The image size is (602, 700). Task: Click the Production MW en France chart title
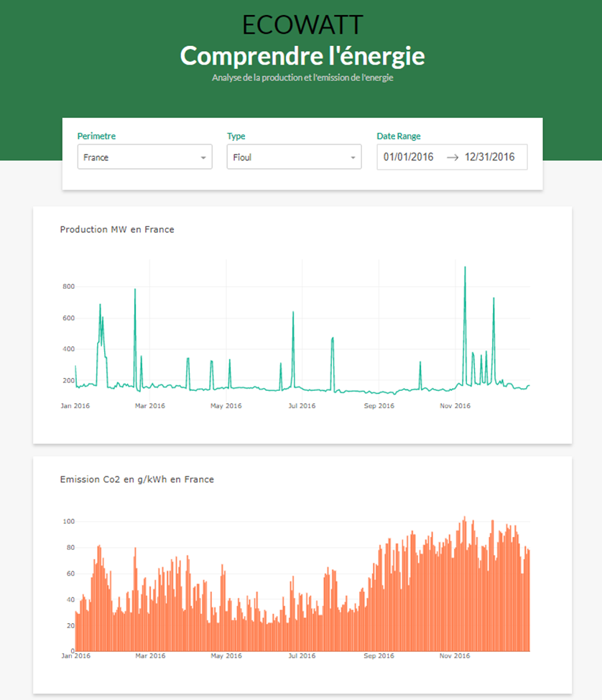click(117, 229)
